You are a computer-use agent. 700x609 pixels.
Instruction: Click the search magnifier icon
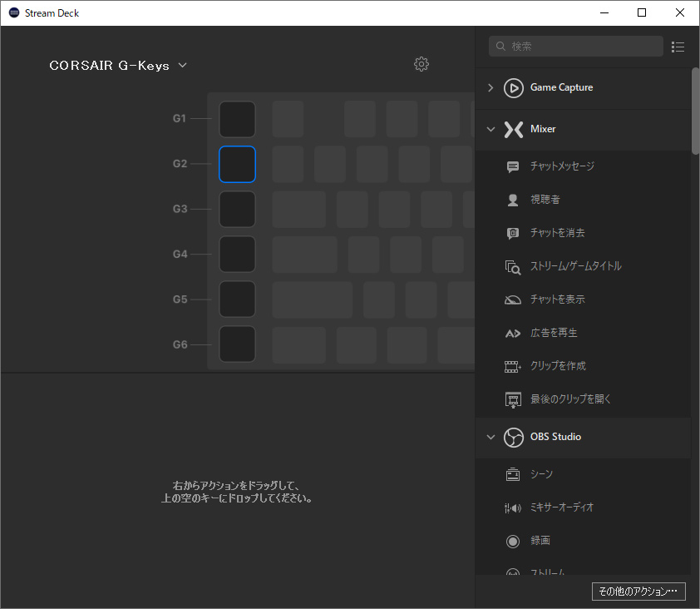point(501,46)
